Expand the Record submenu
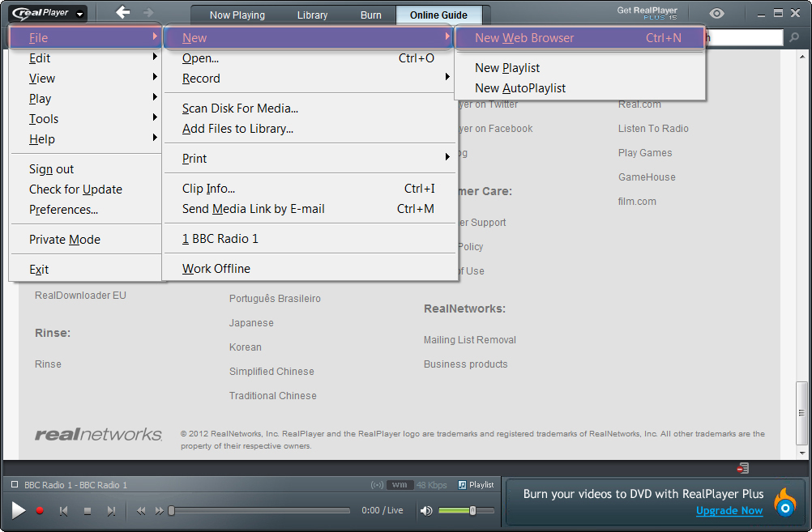812x532 pixels. tap(310, 79)
